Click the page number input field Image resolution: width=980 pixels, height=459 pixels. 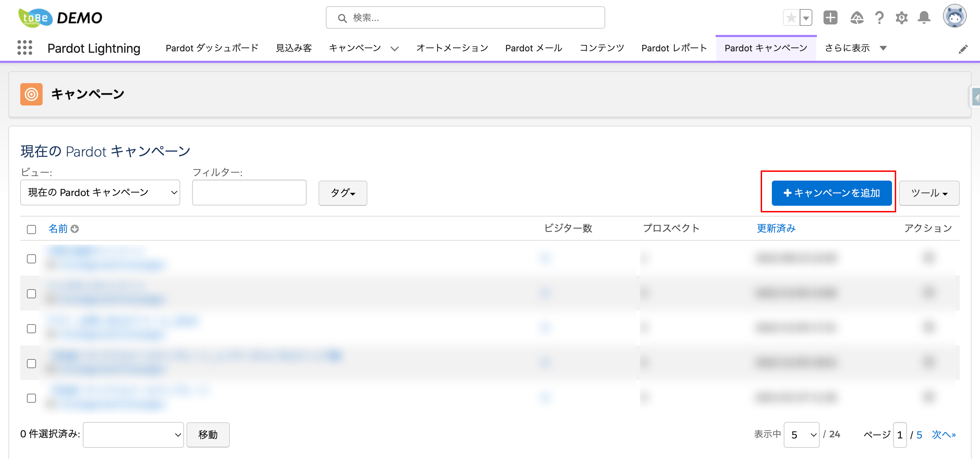point(900,435)
